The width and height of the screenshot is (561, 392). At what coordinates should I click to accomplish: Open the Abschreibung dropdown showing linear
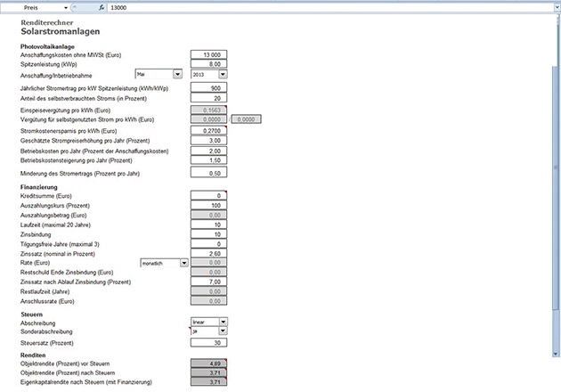[223, 321]
